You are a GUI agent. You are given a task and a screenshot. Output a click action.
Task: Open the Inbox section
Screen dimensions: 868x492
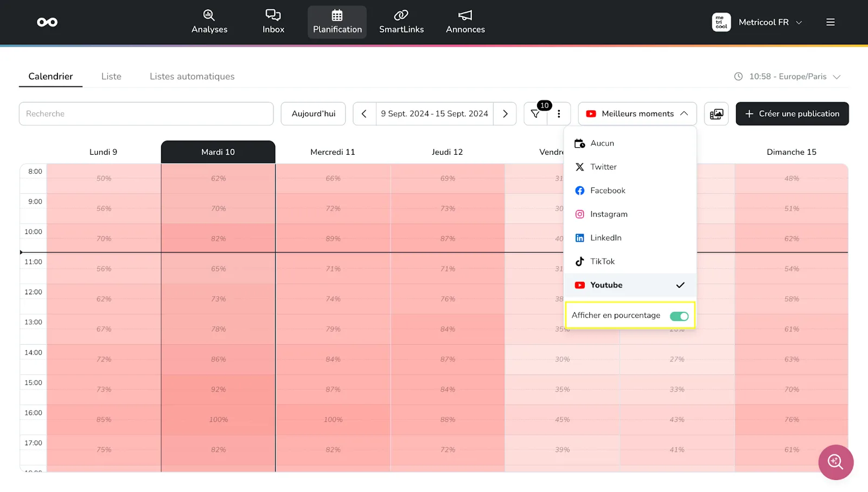[x=273, y=22]
